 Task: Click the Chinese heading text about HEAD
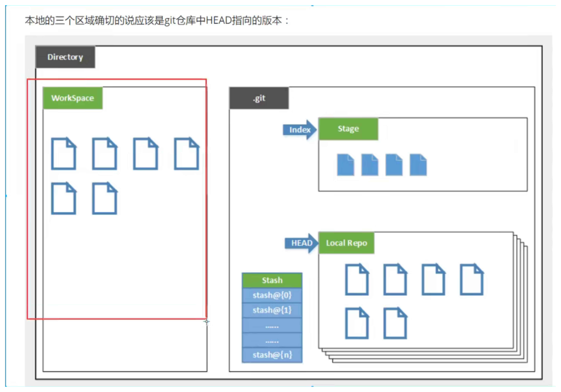(157, 21)
